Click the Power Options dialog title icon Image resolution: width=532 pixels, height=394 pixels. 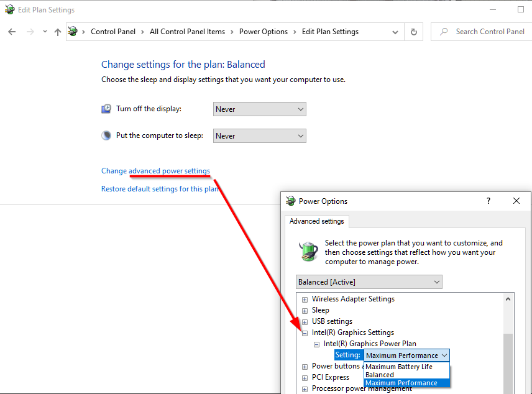[x=290, y=201]
